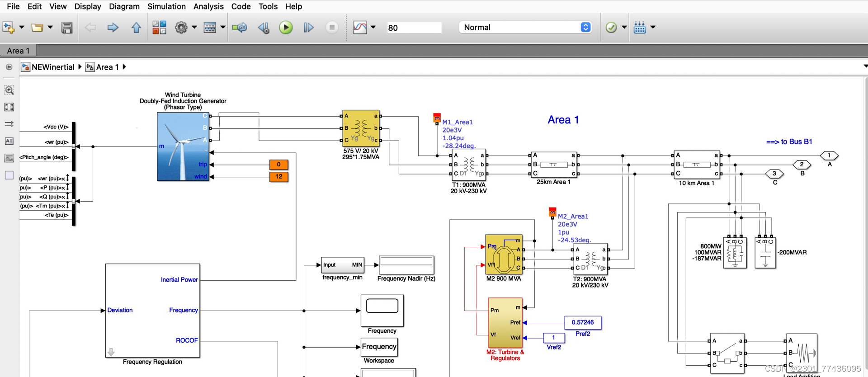868x377 pixels.
Task: Go up to parent with up arrow
Action: tap(136, 28)
